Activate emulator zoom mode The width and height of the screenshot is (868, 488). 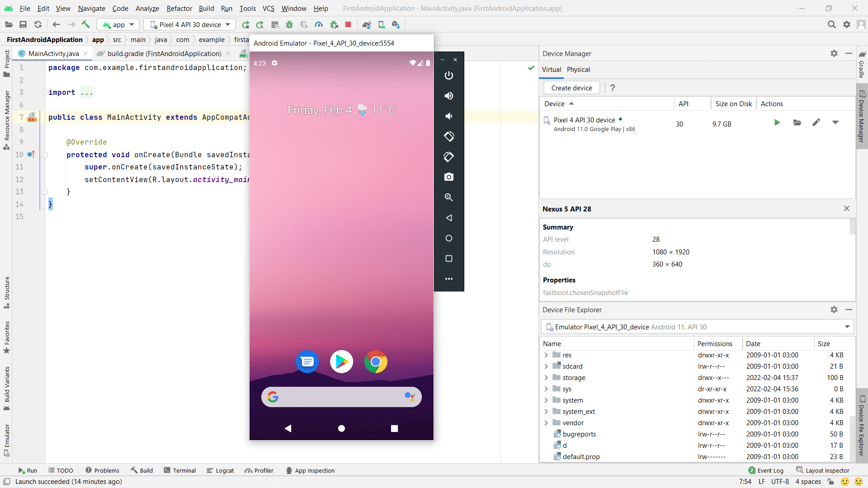point(448,197)
